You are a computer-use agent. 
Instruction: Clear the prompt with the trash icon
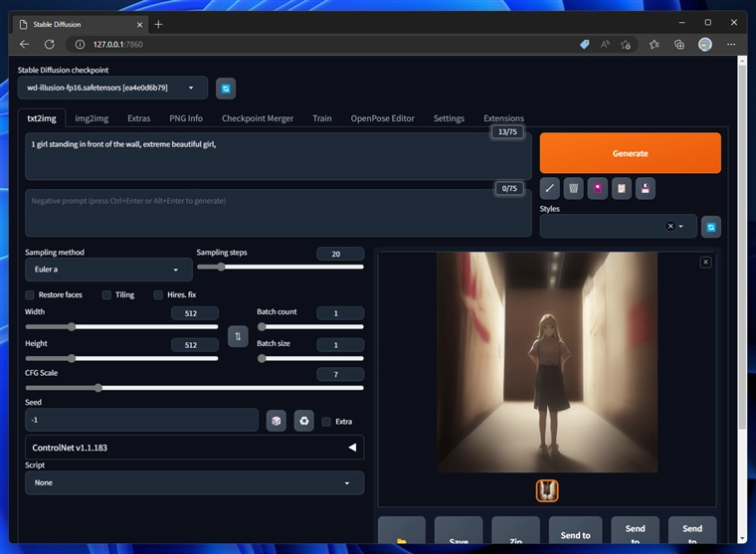(x=573, y=188)
